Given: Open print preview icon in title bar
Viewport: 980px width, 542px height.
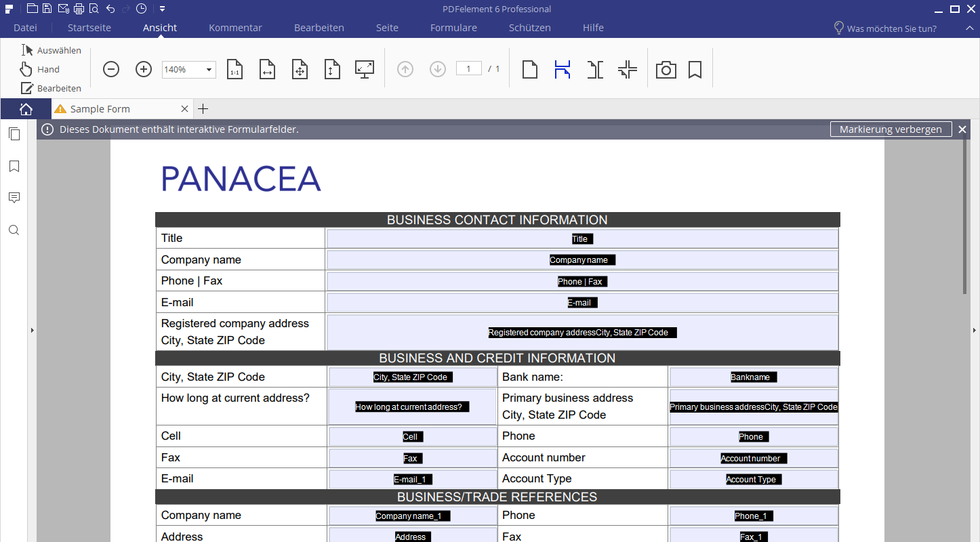Looking at the screenshot, I should point(94,9).
